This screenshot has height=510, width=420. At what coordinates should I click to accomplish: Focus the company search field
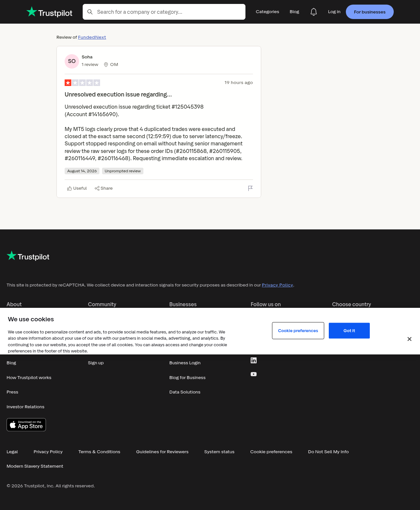tap(164, 12)
